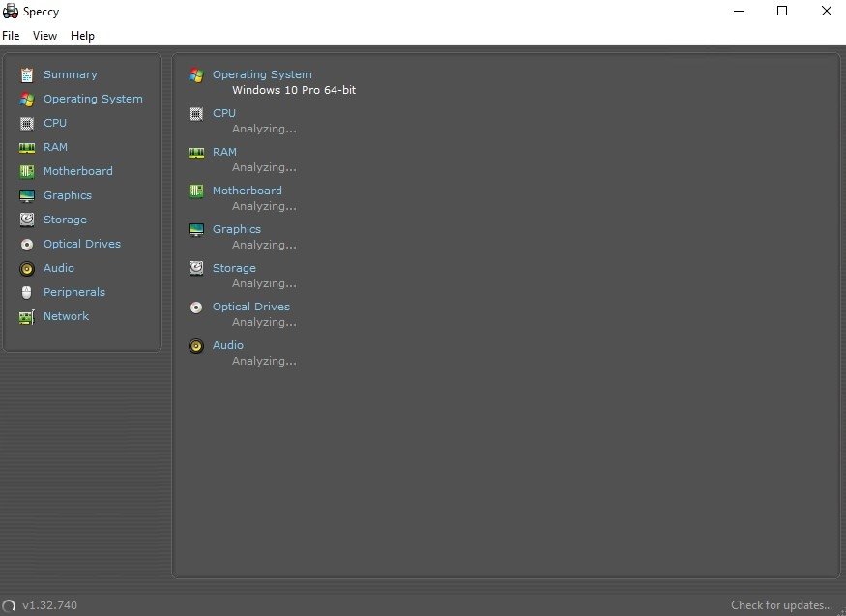846x616 pixels.
Task: Click the Speccy app icon in title bar
Action: click(x=11, y=11)
